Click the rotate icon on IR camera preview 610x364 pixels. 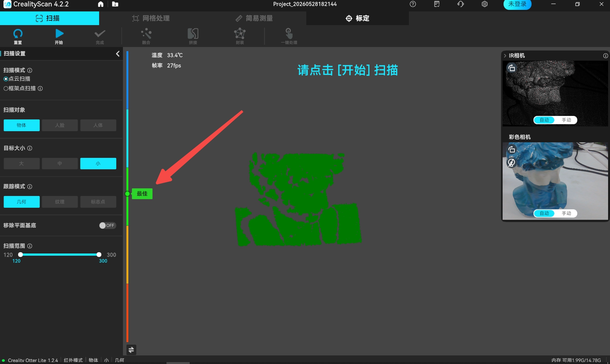512,68
